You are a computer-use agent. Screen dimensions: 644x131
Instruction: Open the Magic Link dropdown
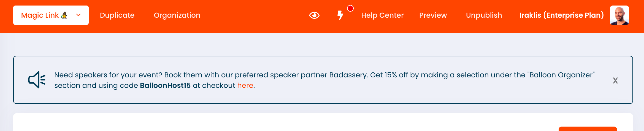[51, 15]
